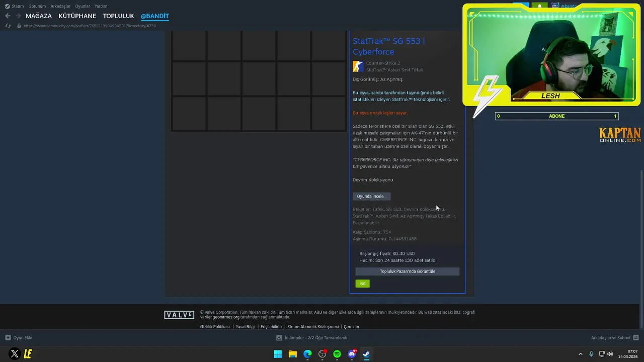Screen dimensions: 644x362
Task: Open Spotify from the taskbar
Action: pos(337,354)
